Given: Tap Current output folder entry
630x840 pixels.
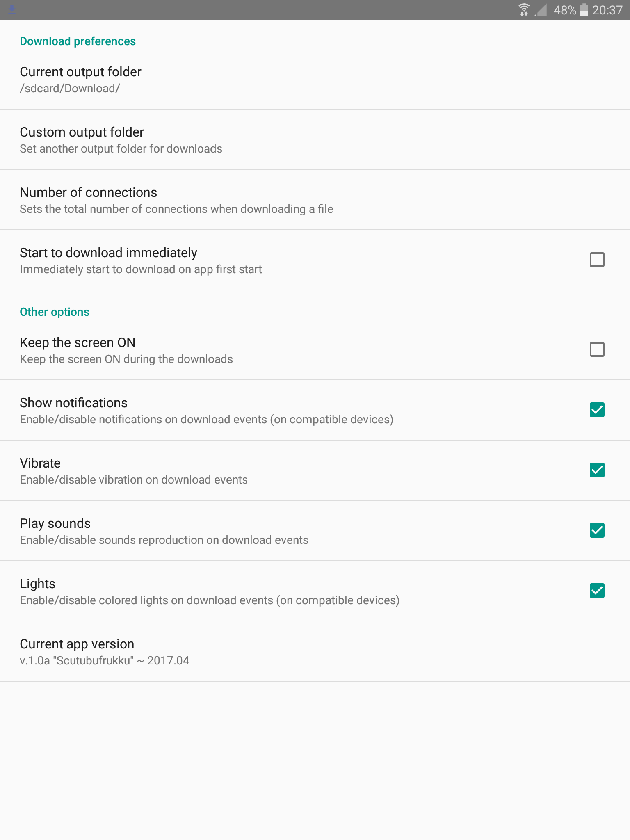Looking at the screenshot, I should coord(80,72).
